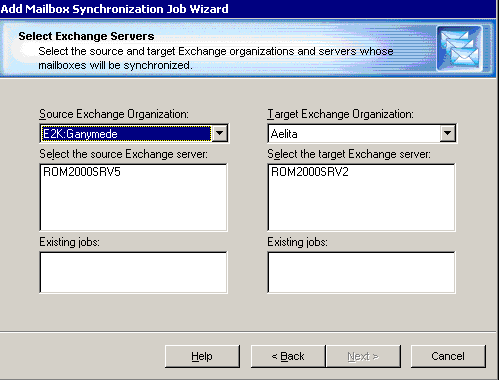Open the Source Exchange Organization dropdown arrow
The height and width of the screenshot is (380, 500).
220,133
